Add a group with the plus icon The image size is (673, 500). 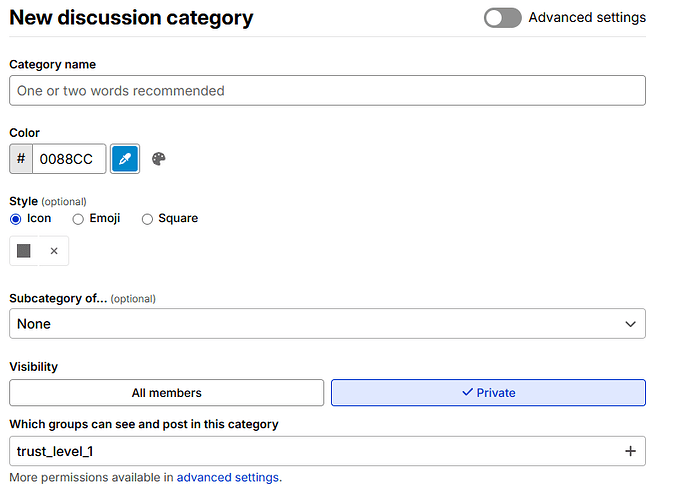[x=631, y=451]
